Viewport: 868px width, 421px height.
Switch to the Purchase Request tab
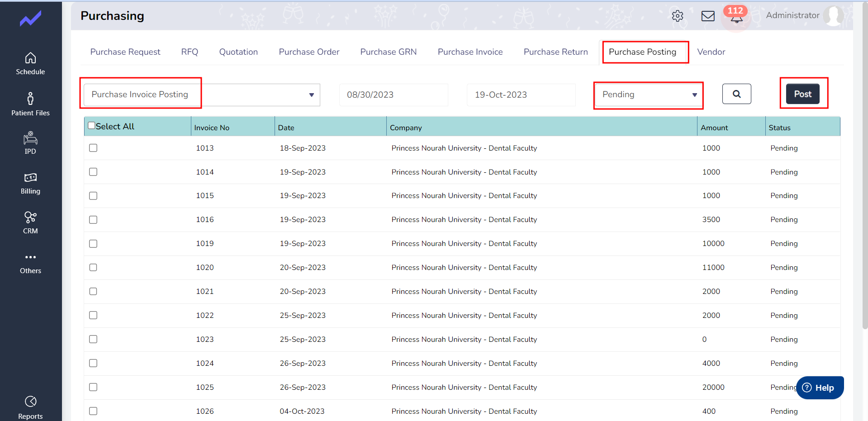[125, 52]
